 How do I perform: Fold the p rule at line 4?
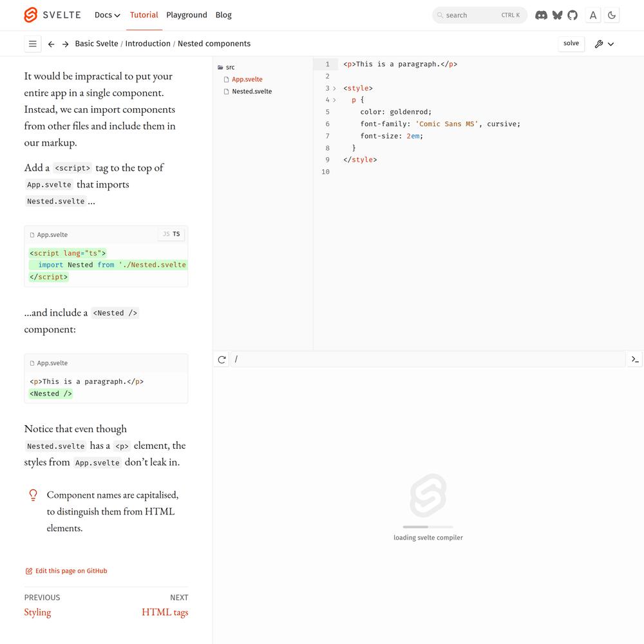pyautogui.click(x=334, y=100)
